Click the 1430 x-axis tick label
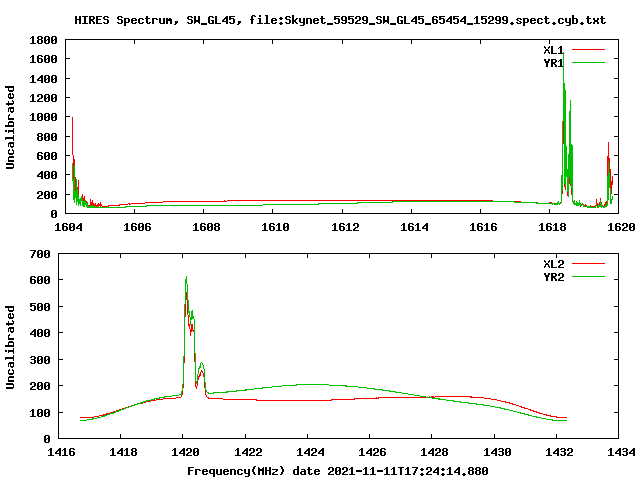The height and width of the screenshot is (480, 640). pyautogui.click(x=497, y=452)
